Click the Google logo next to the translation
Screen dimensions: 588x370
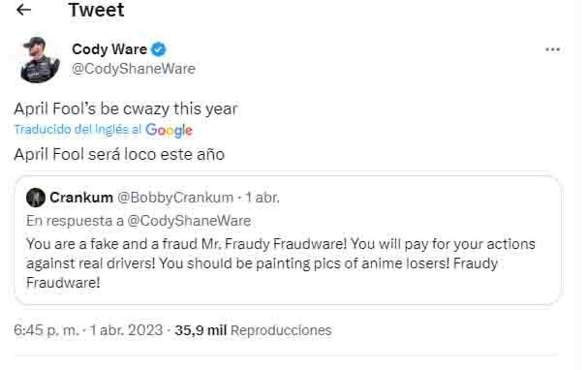click(169, 130)
